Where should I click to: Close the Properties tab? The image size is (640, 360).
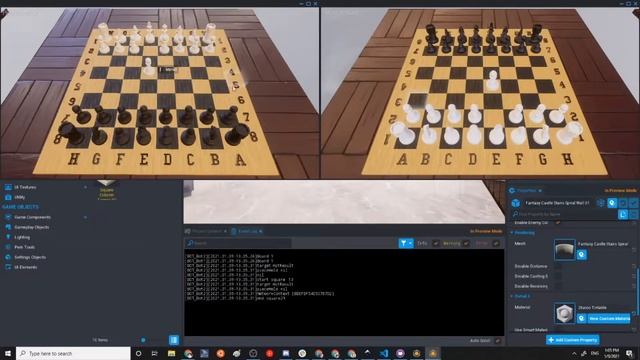pyautogui.click(x=540, y=190)
